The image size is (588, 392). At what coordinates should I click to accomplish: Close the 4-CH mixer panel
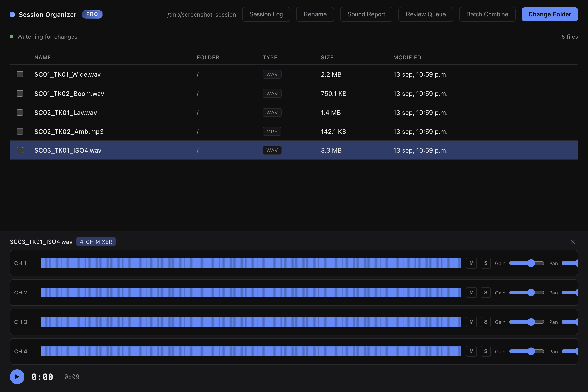pos(573,242)
